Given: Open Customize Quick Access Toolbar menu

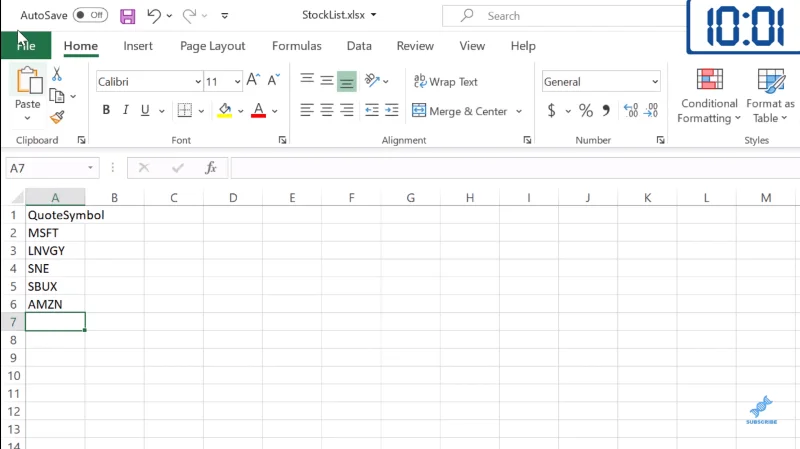Looking at the screenshot, I should click(x=224, y=16).
